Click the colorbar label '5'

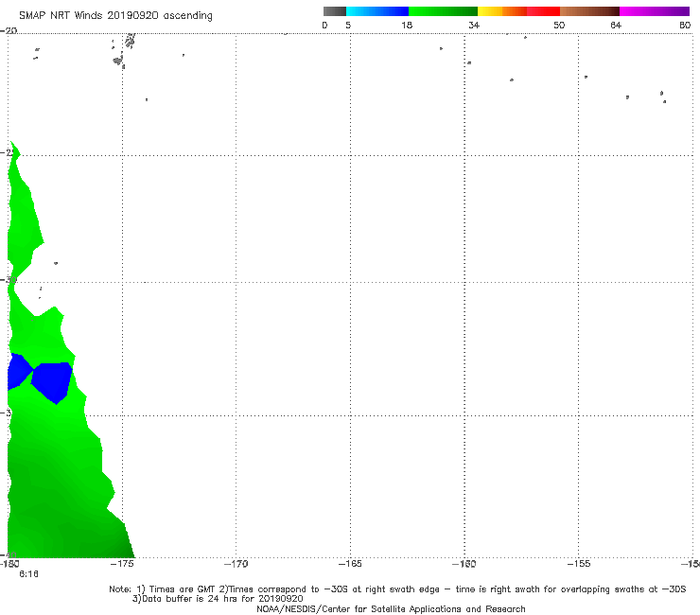click(x=348, y=25)
